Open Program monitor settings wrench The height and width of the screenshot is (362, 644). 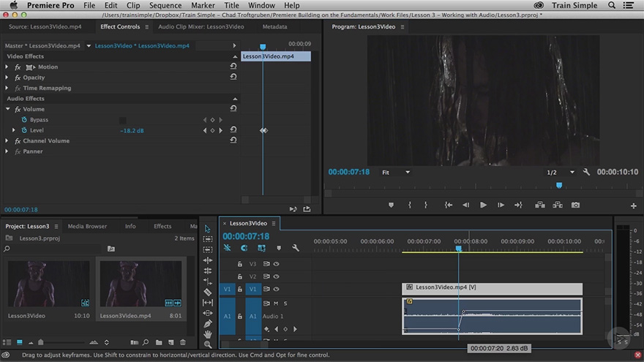coord(586,172)
